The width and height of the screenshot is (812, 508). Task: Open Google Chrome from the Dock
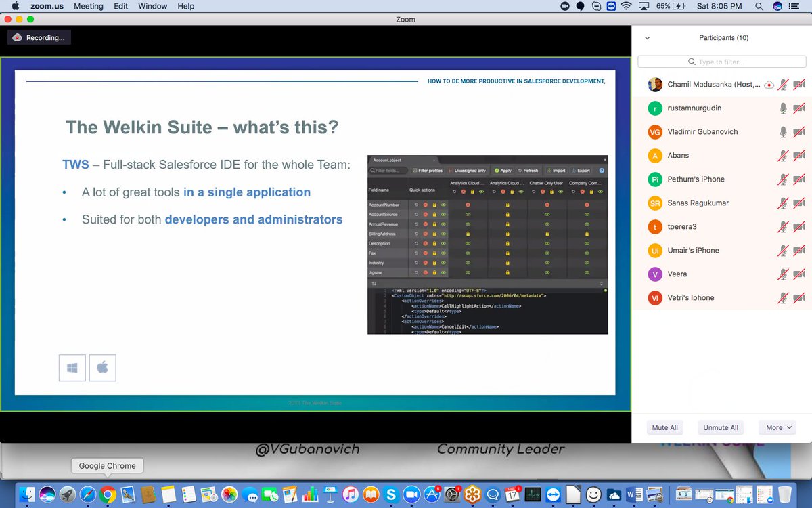[107, 494]
